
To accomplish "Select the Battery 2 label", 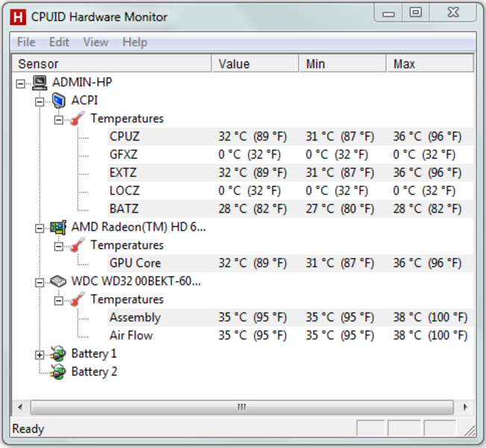I will 94,372.
